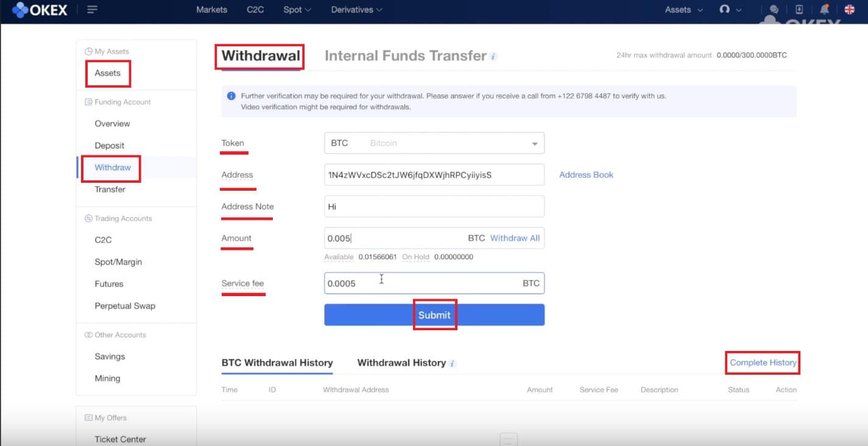Click the Status column header
This screenshot has height=446, width=868.
click(738, 390)
